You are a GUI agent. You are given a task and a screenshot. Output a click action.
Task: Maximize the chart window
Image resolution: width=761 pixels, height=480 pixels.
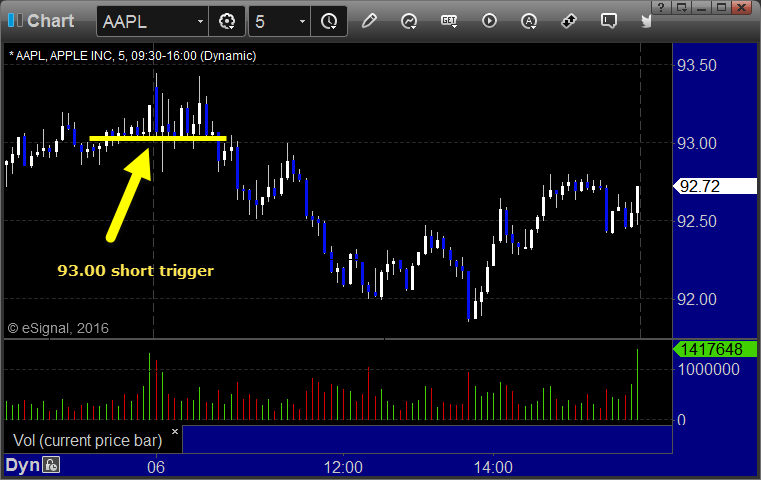point(721,7)
